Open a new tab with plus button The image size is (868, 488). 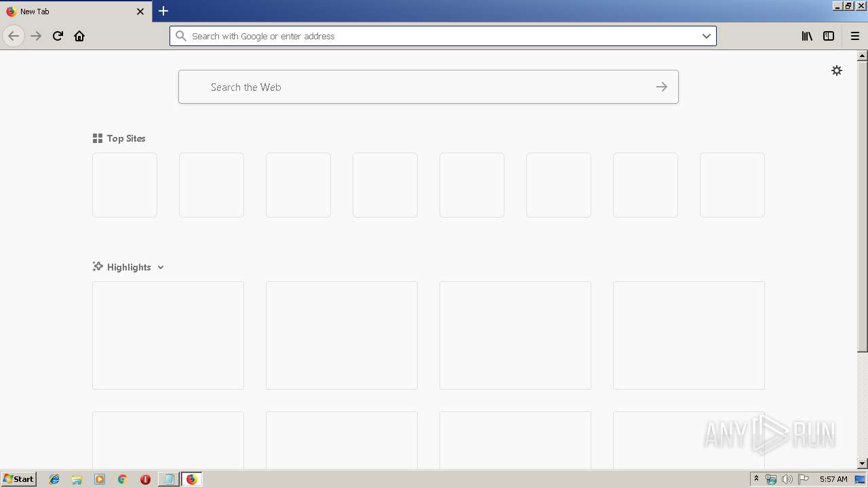pyautogui.click(x=163, y=11)
